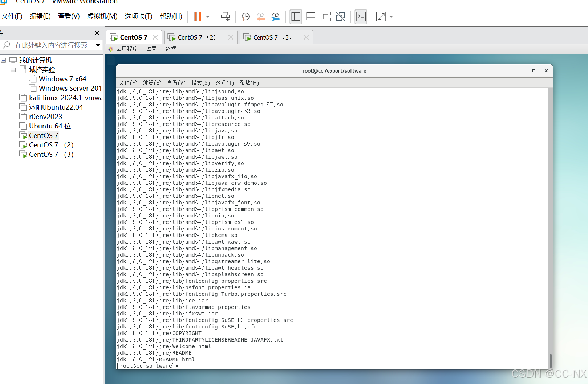Click the terminal vertical scrollbar thumb
Viewport: 588px width, 384px height.
[551, 361]
